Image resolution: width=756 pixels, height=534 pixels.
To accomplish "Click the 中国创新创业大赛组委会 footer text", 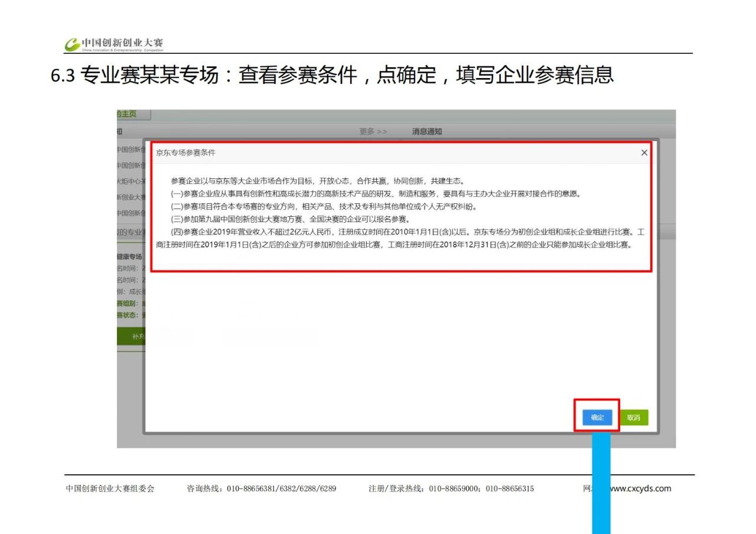I will (x=110, y=489).
